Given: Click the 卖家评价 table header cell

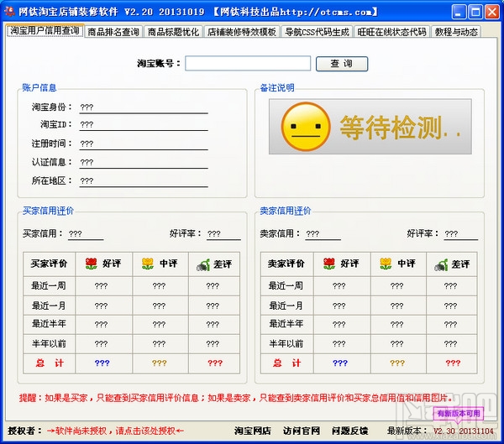Looking at the screenshot, I should (286, 264).
